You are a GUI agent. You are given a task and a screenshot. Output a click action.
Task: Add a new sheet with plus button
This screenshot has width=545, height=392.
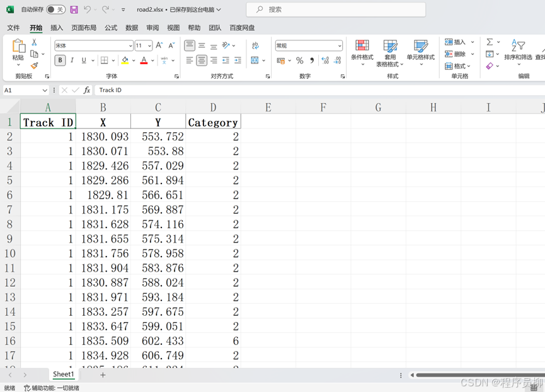pyautogui.click(x=103, y=374)
